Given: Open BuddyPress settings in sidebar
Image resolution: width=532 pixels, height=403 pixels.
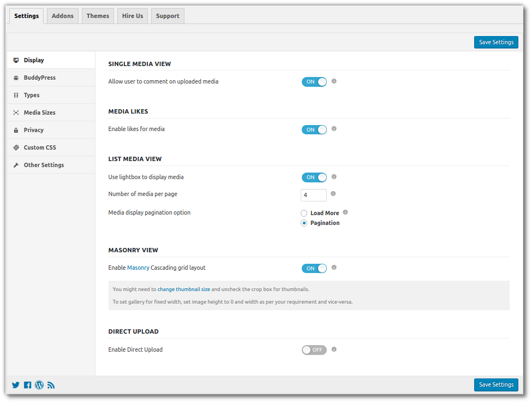Looking at the screenshot, I should 39,78.
